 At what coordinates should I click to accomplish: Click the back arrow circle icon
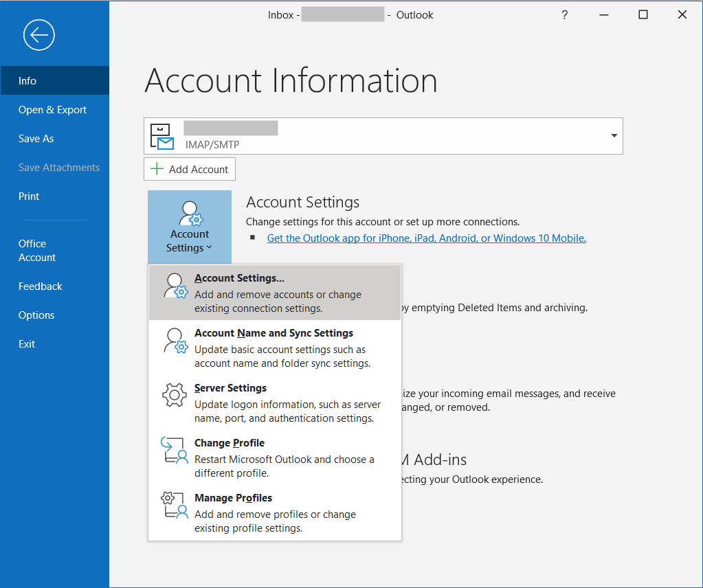(39, 35)
